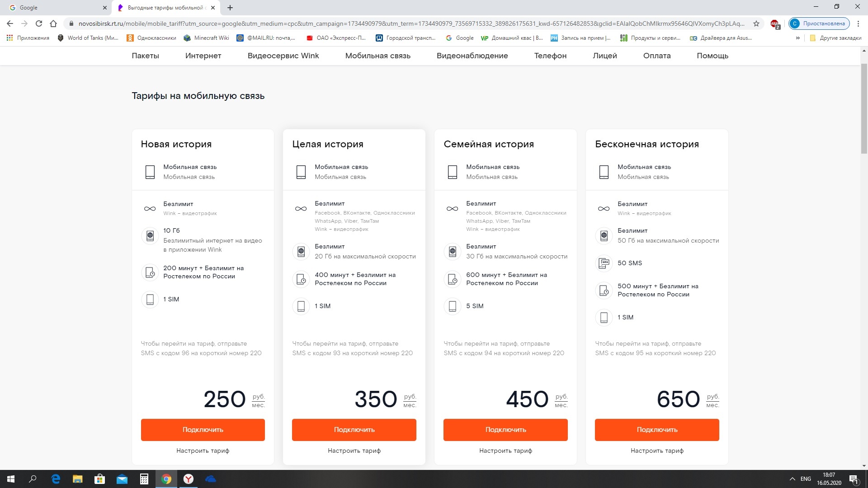Click scrollbar down arrow
This screenshot has height=488, width=868.
(864, 466)
